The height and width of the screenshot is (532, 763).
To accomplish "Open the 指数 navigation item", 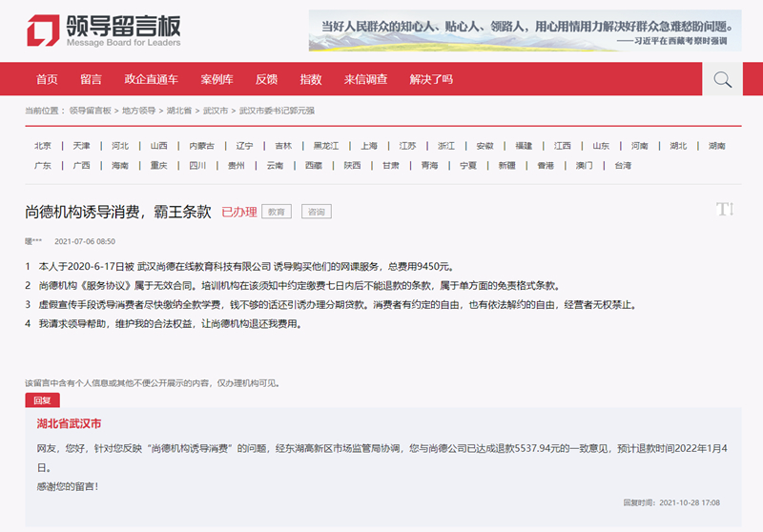I will 310,79.
